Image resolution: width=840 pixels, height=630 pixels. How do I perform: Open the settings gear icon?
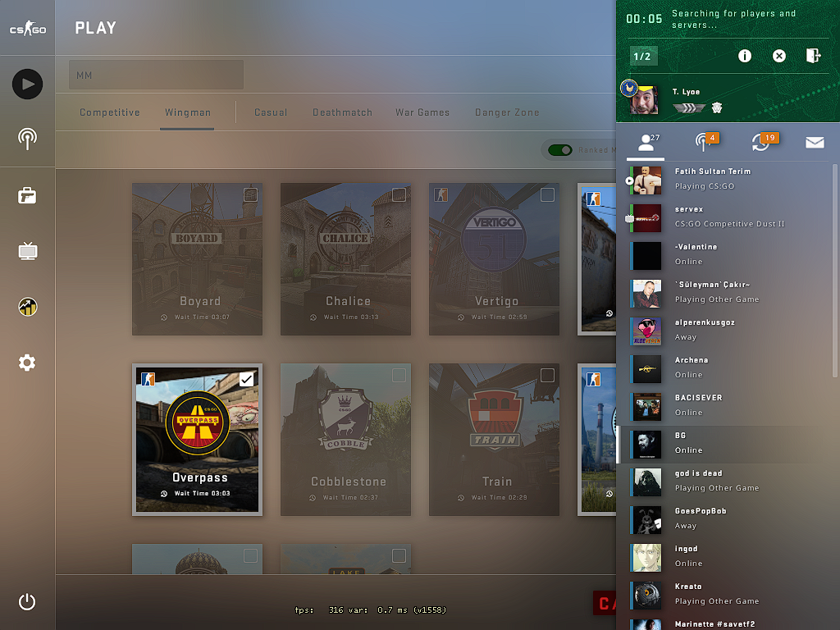pyautogui.click(x=27, y=363)
